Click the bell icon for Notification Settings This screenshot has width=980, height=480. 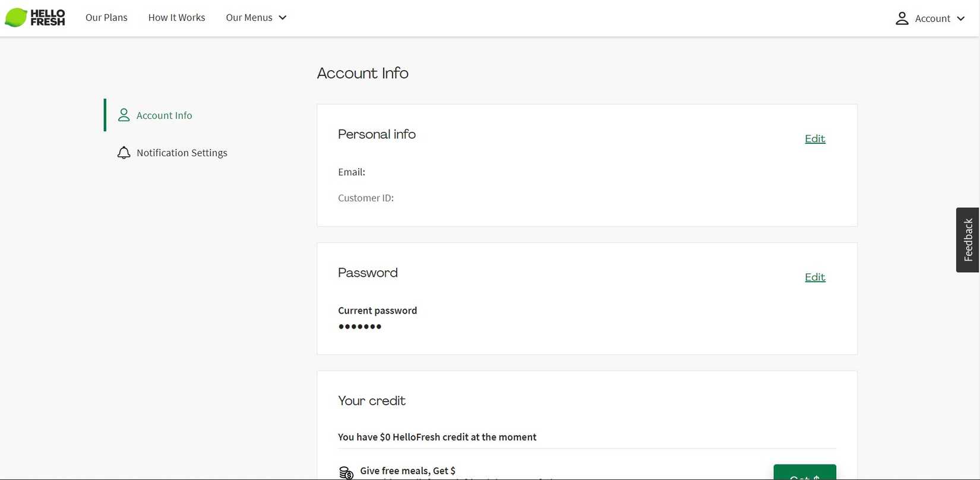click(x=124, y=153)
